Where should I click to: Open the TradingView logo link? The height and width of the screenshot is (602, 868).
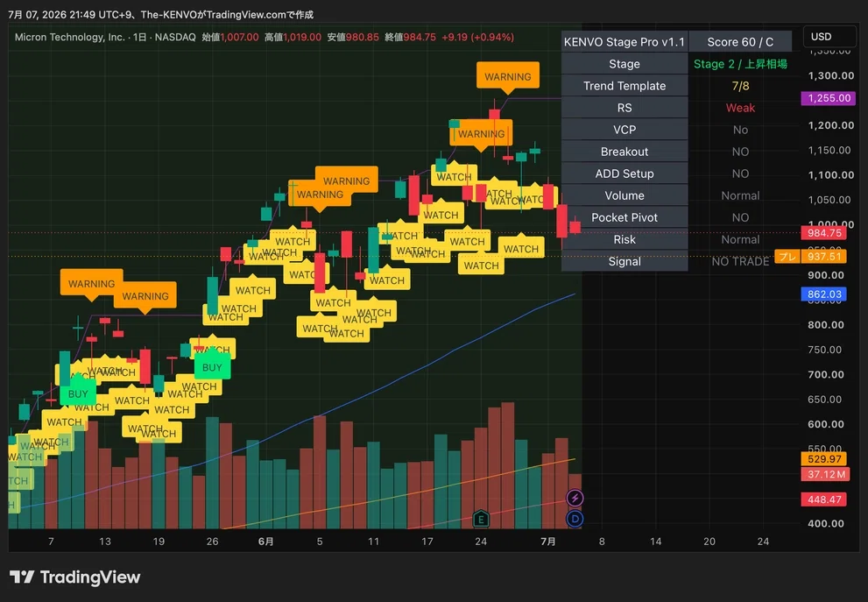pyautogui.click(x=75, y=577)
